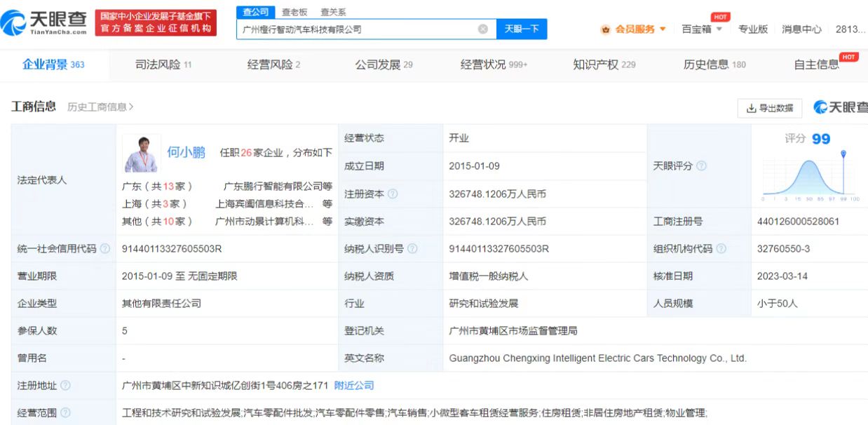The width and height of the screenshot is (868, 425).
Task: Click the 广州市黄埔区市场监督管理局 text
Action: click(513, 331)
